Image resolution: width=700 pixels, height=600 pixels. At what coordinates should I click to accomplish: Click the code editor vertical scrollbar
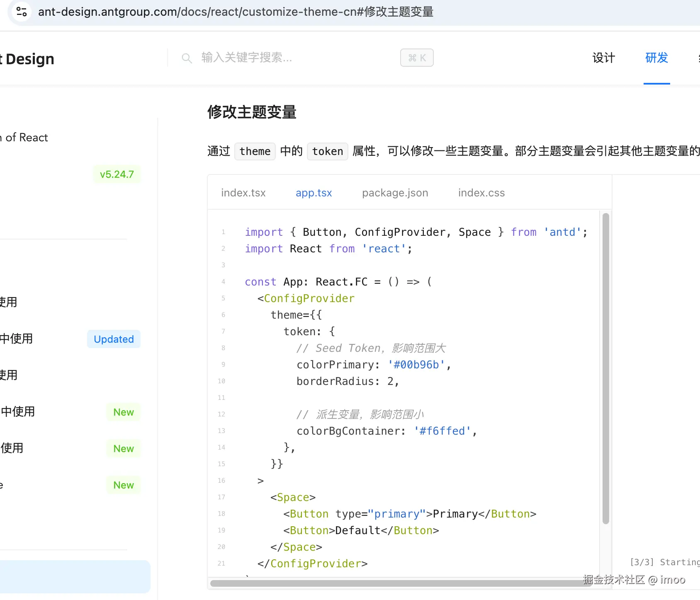605,368
